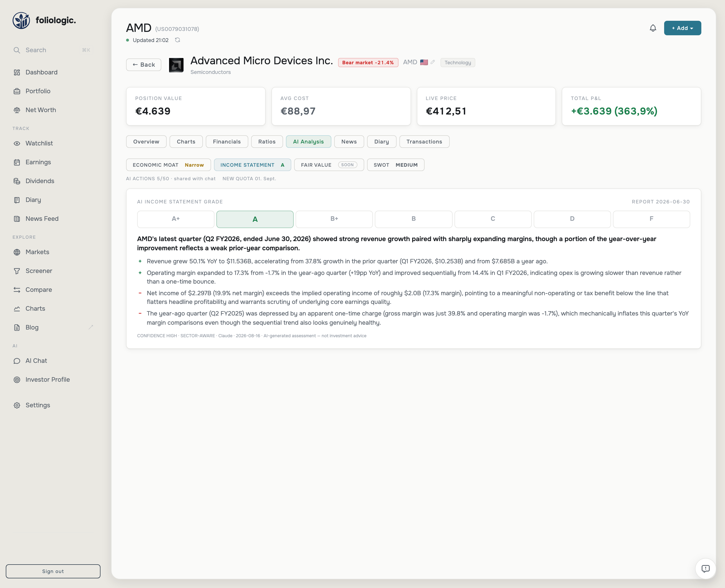Click the Portfolio briefcase icon
The width and height of the screenshot is (725, 588).
pos(17,91)
